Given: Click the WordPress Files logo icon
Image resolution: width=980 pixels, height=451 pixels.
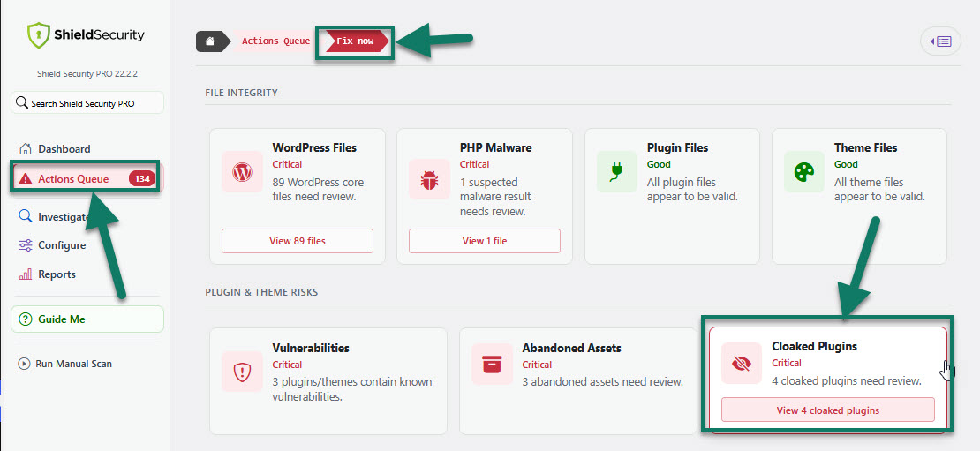Looking at the screenshot, I should click(242, 171).
